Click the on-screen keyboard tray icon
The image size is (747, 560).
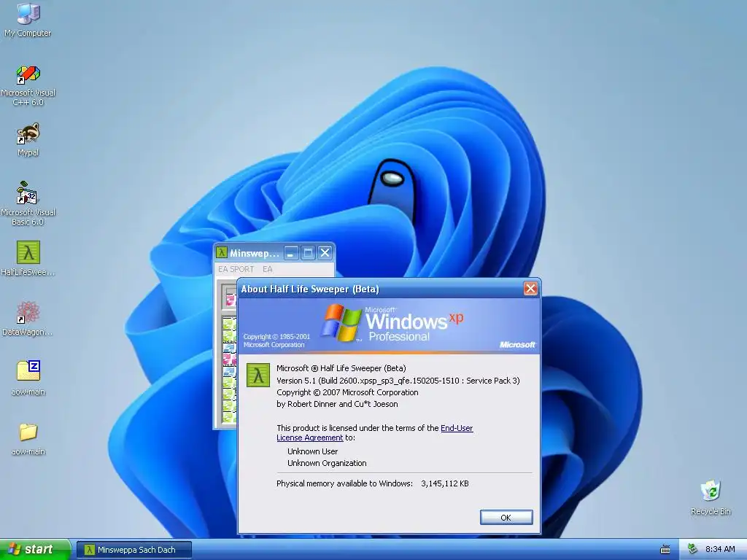(x=665, y=550)
